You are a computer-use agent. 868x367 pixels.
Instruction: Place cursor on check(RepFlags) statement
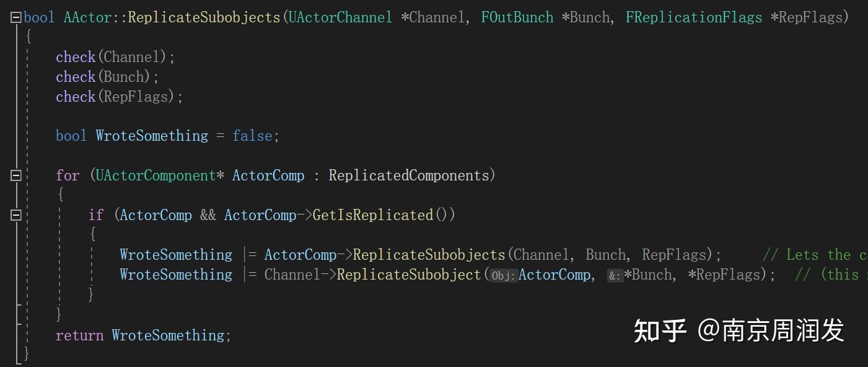click(119, 97)
